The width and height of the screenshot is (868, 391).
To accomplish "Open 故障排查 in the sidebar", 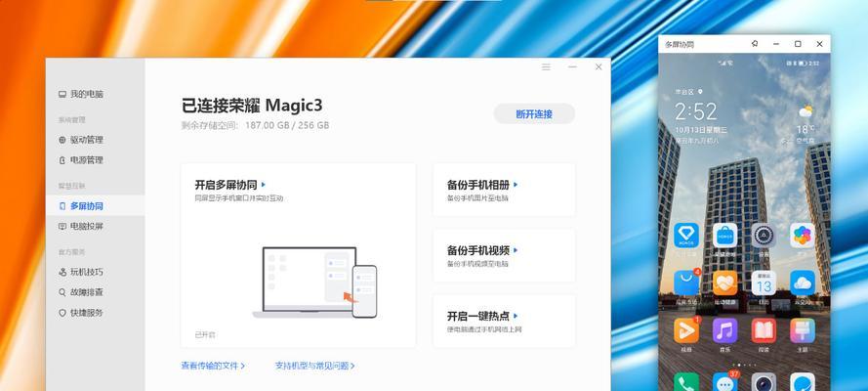I will 81,292.
